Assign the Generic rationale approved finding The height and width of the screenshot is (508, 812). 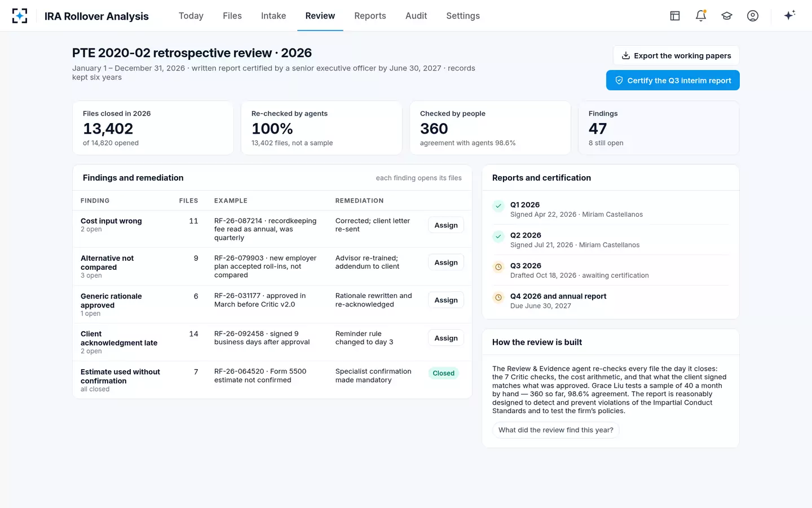pos(446,300)
